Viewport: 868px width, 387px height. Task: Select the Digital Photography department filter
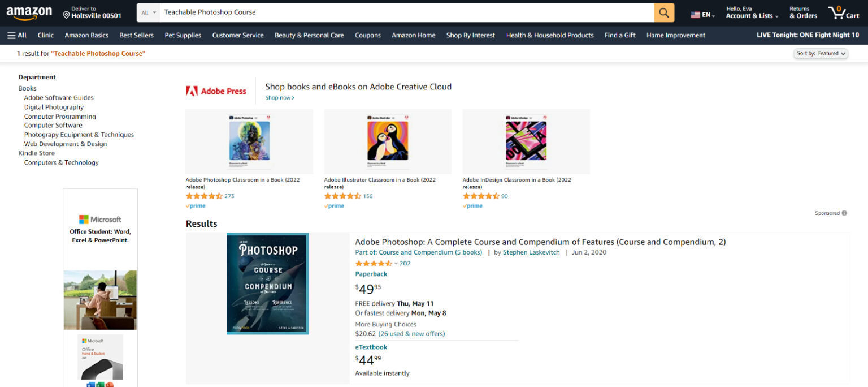(54, 106)
